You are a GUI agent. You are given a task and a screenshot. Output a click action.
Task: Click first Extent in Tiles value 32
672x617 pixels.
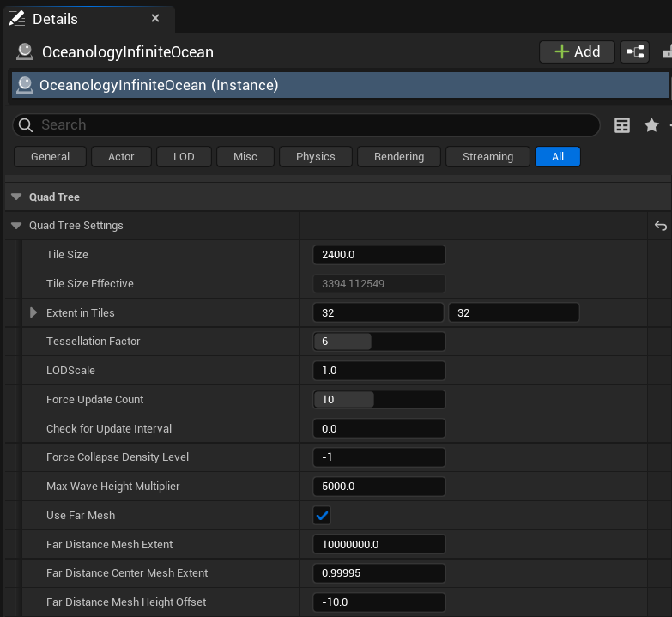tap(378, 312)
